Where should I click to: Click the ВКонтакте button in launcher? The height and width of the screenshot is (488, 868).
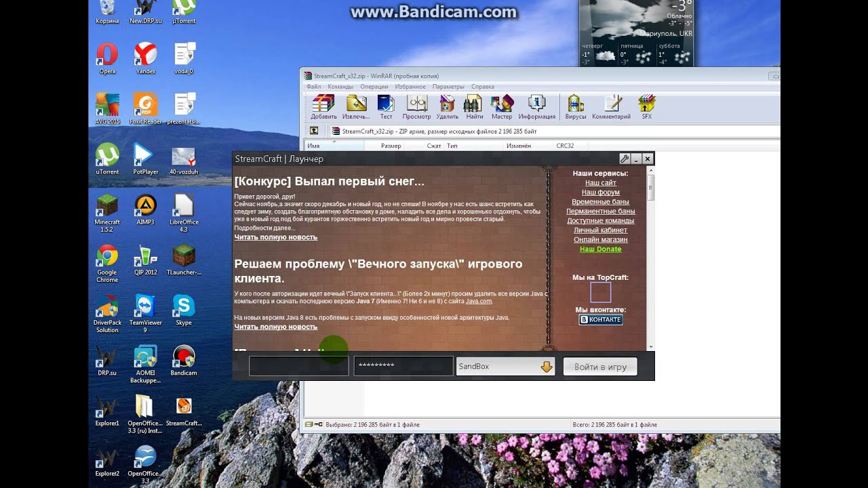click(601, 319)
